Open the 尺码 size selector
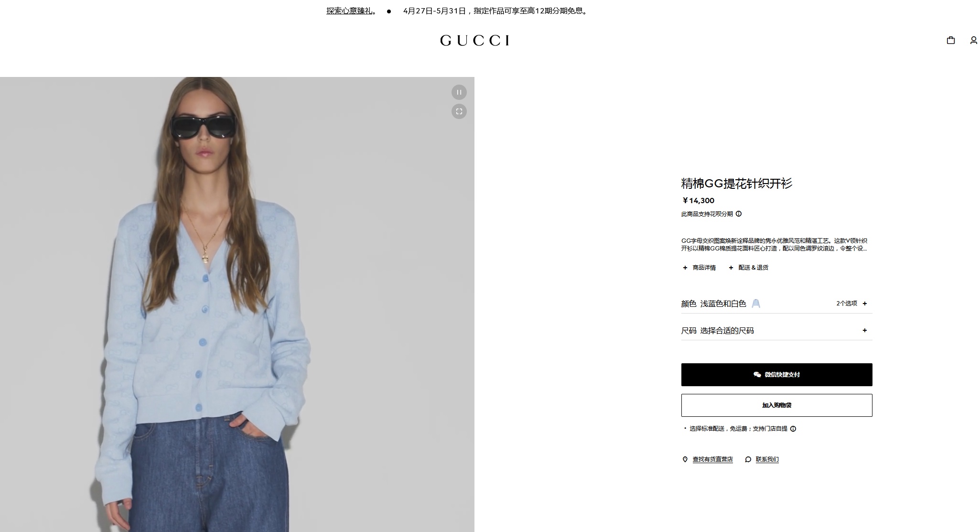This screenshot has width=980, height=532. pyautogui.click(x=776, y=331)
